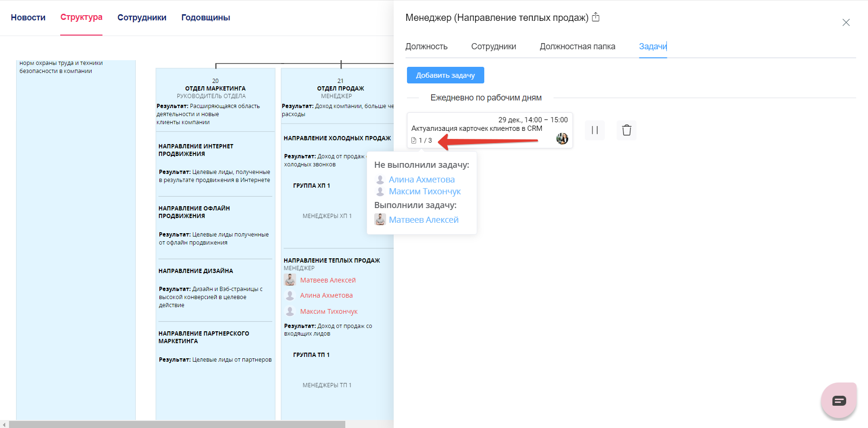
Task: Close the position details panel
Action: (x=846, y=22)
